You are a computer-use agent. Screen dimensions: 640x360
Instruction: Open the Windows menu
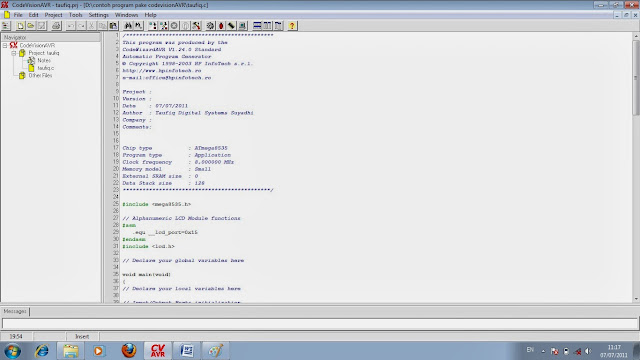click(x=127, y=15)
